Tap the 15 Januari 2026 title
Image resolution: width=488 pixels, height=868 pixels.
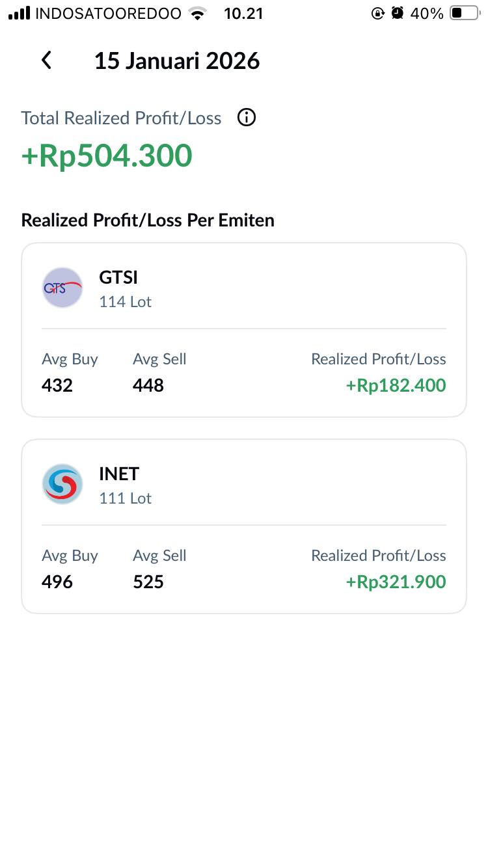177,61
